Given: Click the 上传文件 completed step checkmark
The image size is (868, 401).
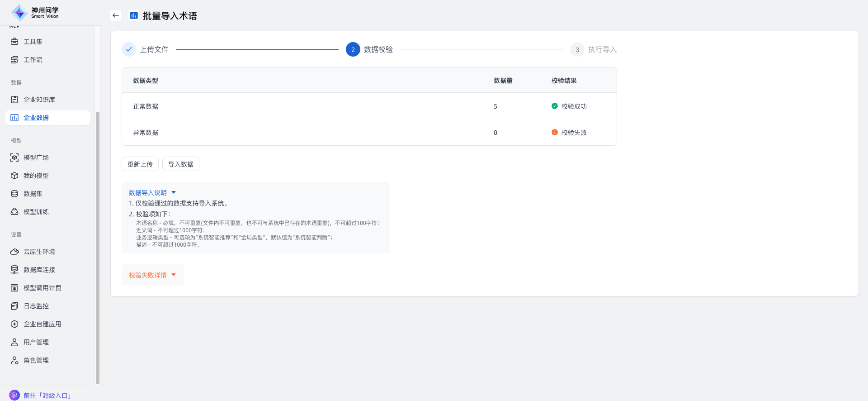Looking at the screenshot, I should tap(129, 49).
